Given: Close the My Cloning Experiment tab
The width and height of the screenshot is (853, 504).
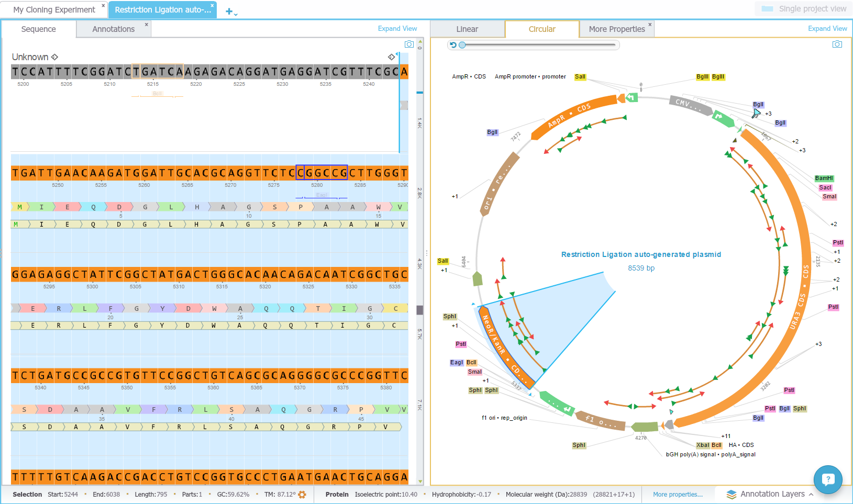Looking at the screenshot, I should [x=103, y=5].
